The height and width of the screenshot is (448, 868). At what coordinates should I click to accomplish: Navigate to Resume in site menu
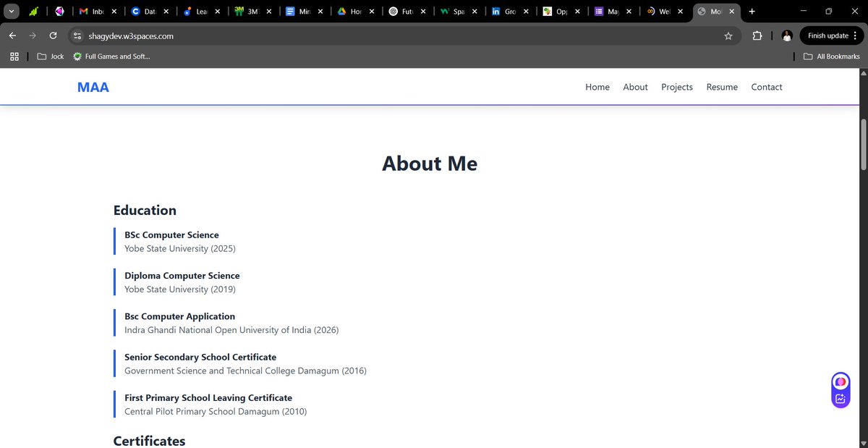coord(722,87)
